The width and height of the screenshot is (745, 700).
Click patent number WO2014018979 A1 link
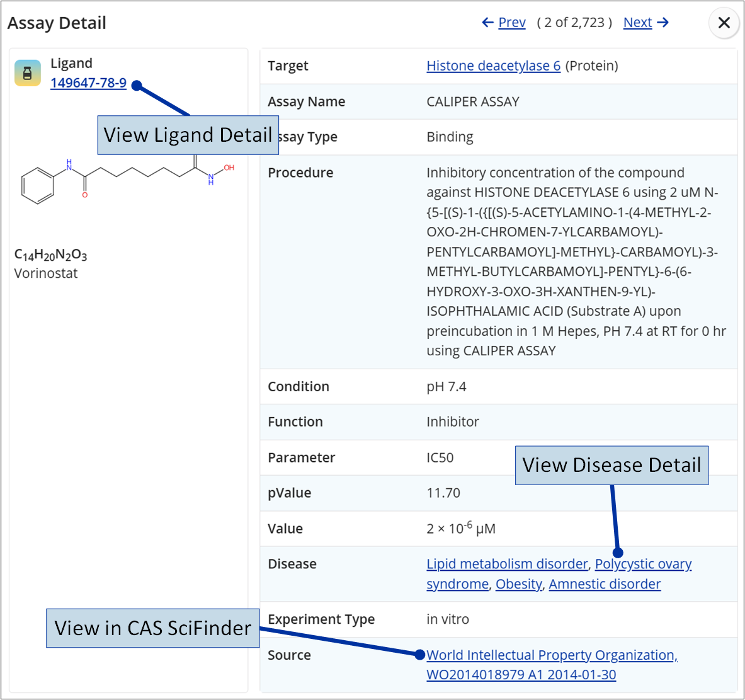click(x=521, y=675)
